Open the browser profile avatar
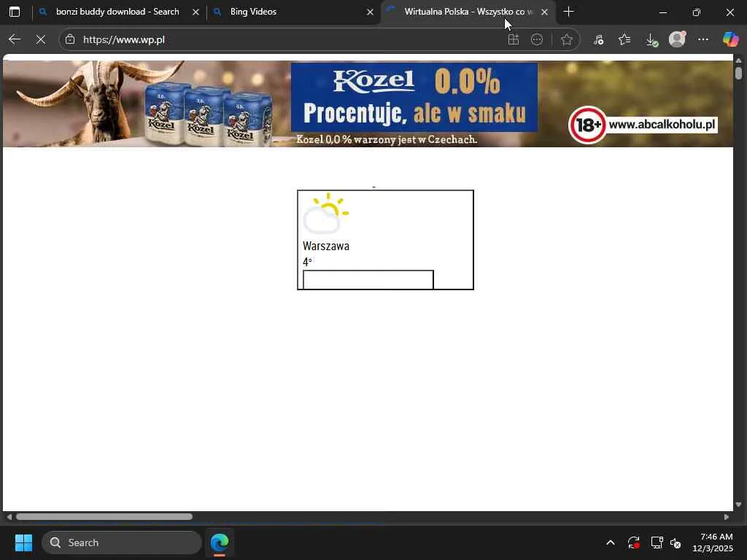This screenshot has width=747, height=560. (677, 39)
